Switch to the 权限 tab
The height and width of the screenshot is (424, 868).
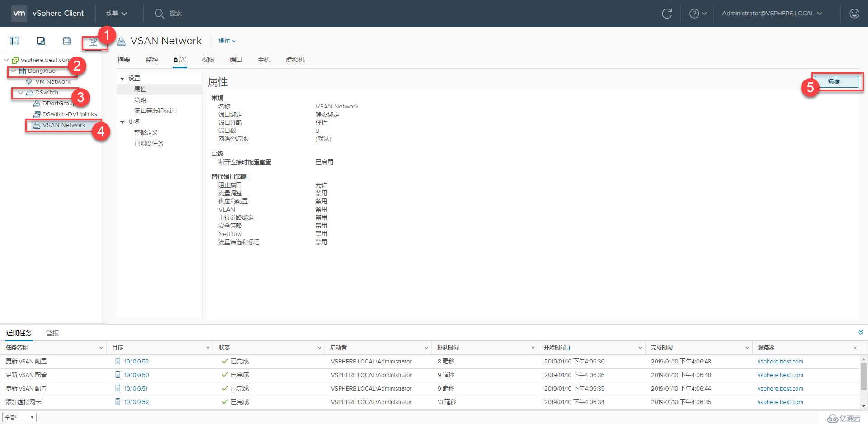click(208, 60)
